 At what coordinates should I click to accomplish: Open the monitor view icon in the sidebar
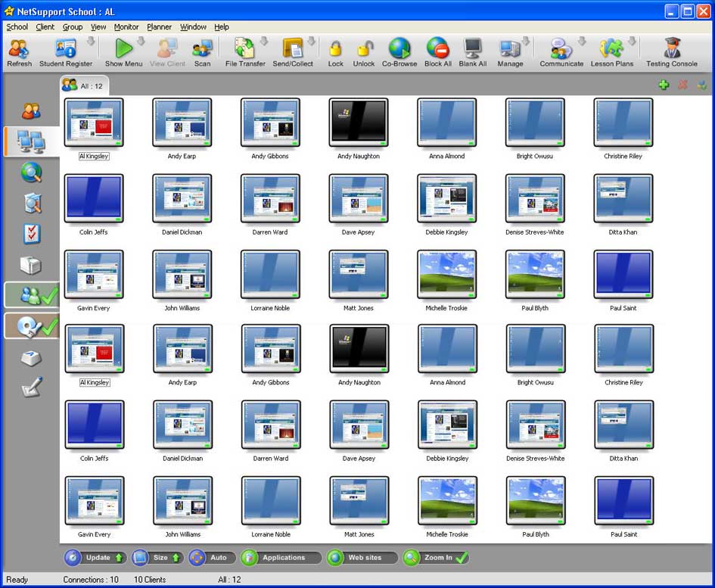click(x=30, y=142)
